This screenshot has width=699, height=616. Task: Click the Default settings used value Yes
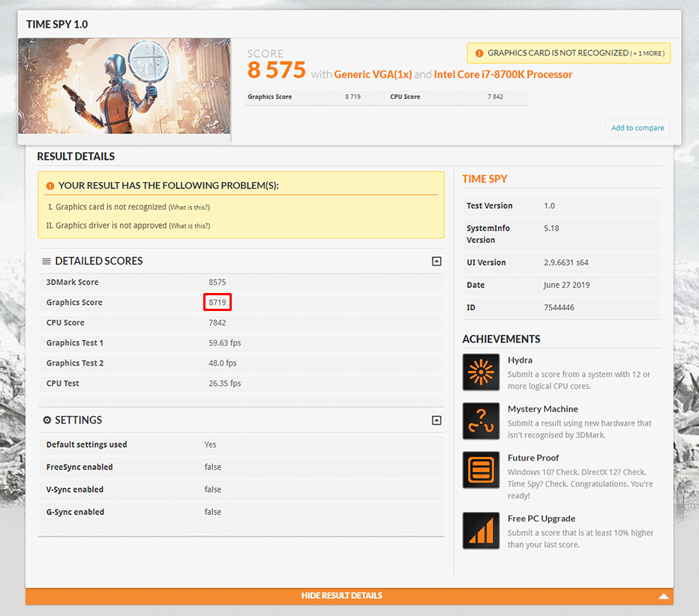[x=210, y=444]
